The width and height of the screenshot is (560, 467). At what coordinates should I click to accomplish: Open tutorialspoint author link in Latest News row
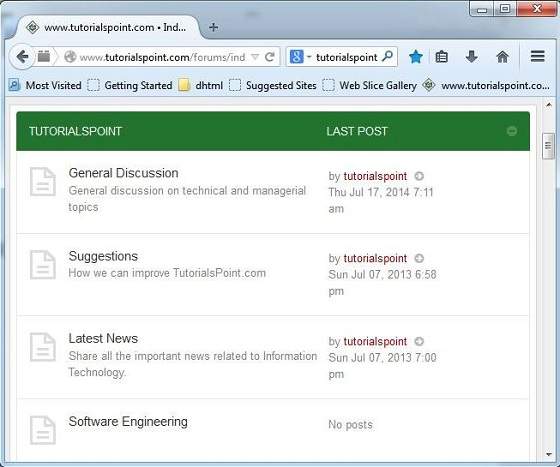click(375, 341)
